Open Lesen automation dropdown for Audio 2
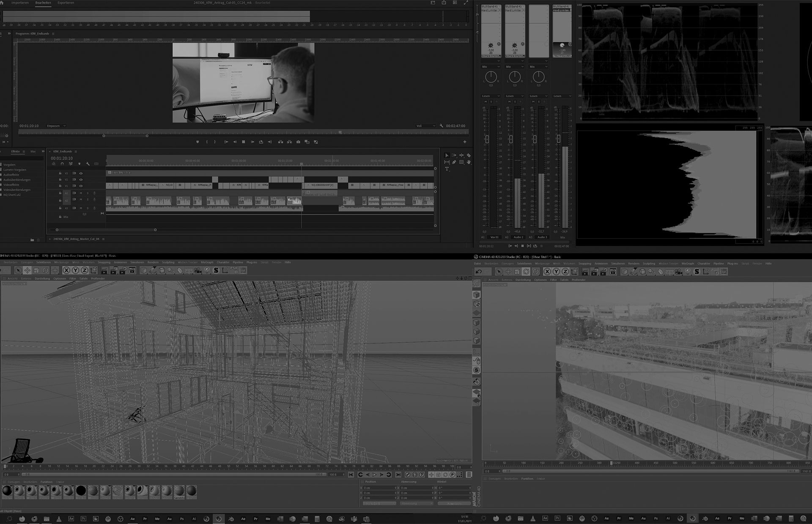This screenshot has height=524, width=812. pos(515,96)
